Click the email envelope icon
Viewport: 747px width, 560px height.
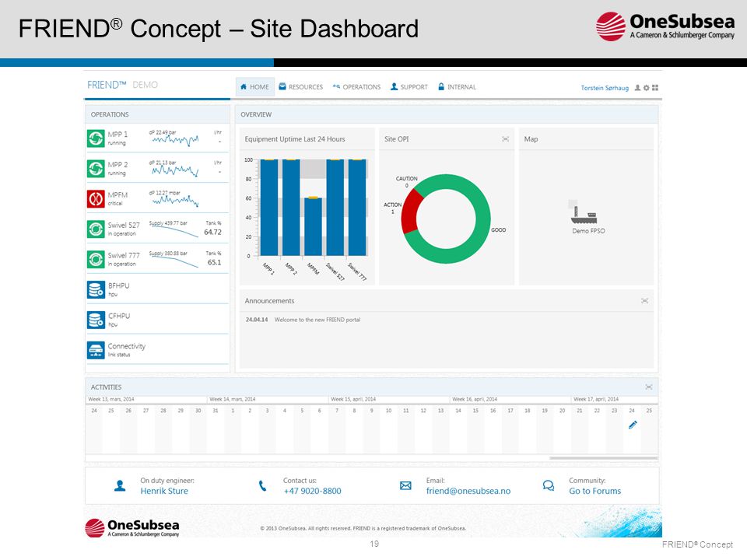405,485
